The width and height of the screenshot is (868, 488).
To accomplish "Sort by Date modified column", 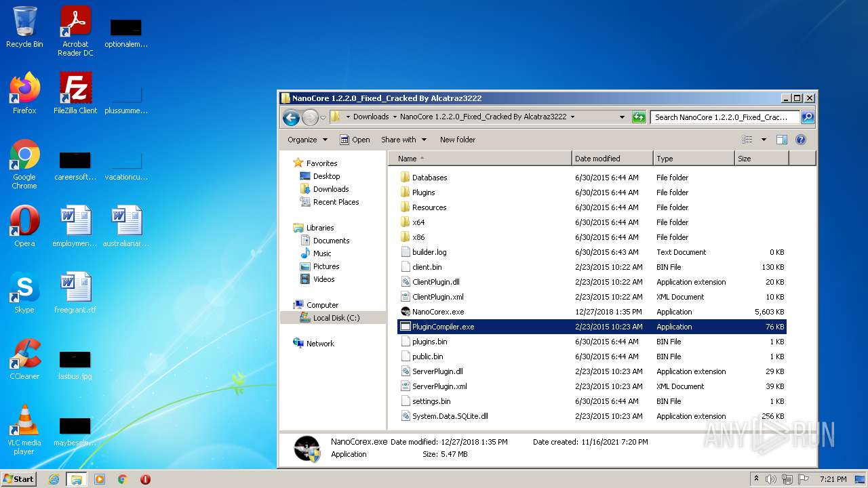I will point(613,159).
